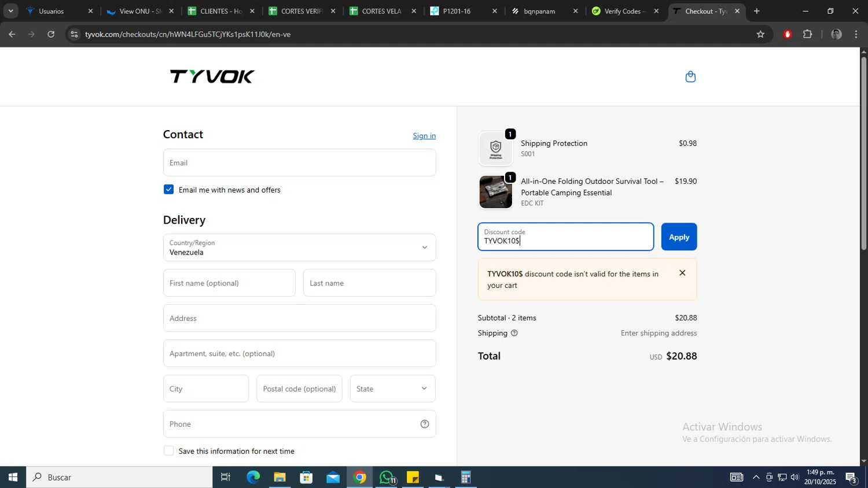Image resolution: width=868 pixels, height=488 pixels.
Task: Open WhatsApp from the taskbar
Action: (387, 477)
